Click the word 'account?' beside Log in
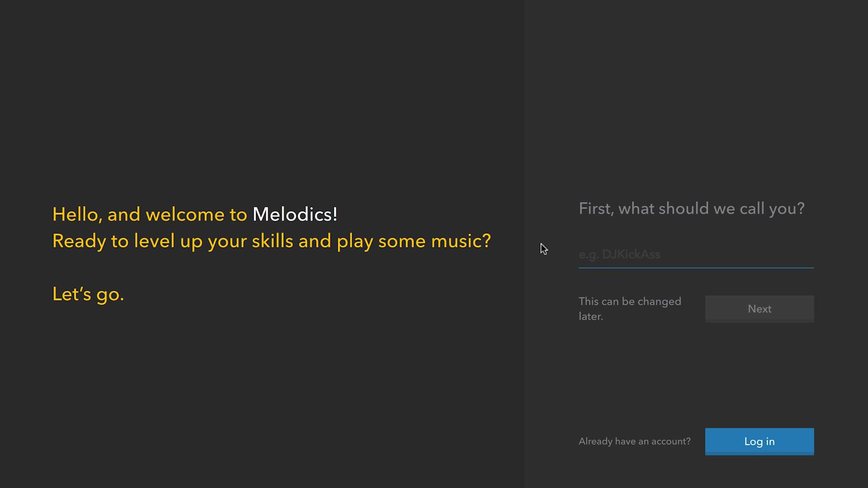The width and height of the screenshot is (868, 488). (x=671, y=441)
